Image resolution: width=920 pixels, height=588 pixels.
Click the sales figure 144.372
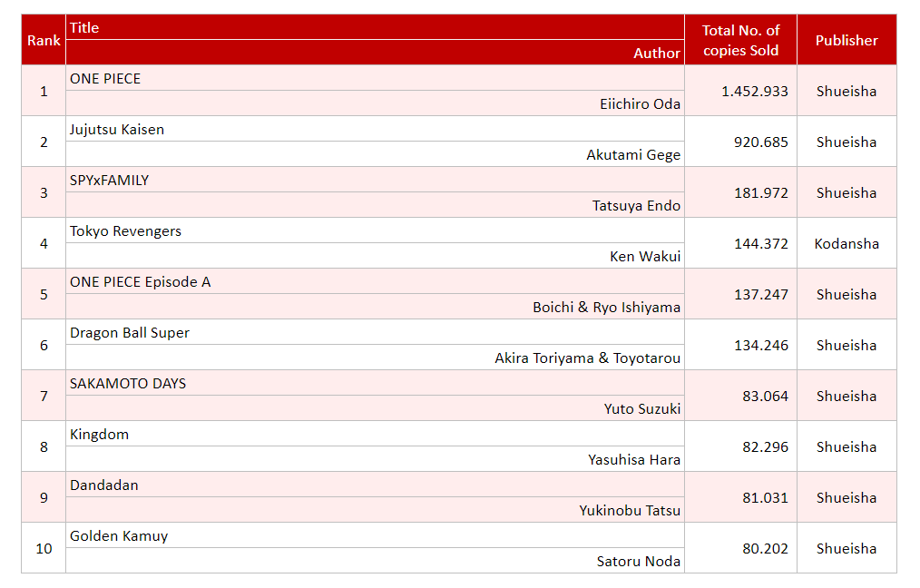point(760,243)
